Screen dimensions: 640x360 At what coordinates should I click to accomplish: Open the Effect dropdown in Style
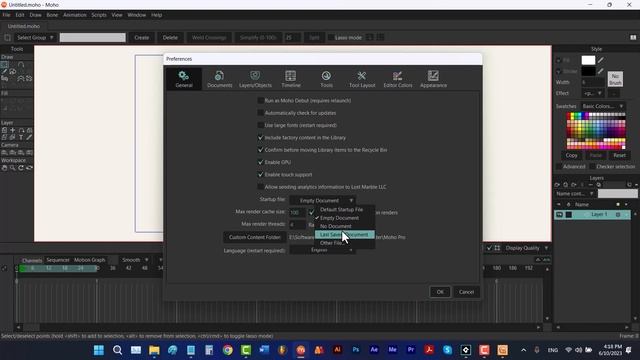coord(593,93)
